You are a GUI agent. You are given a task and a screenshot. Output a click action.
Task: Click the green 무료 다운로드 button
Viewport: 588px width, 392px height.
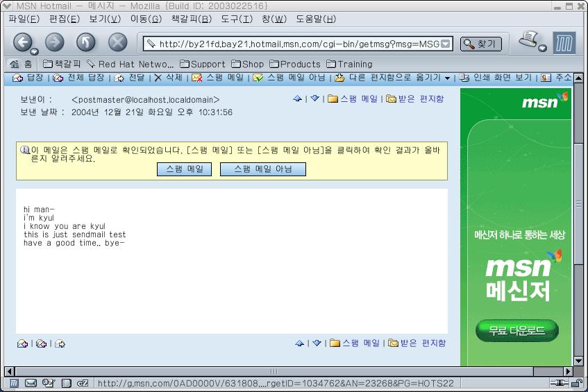pos(517,330)
